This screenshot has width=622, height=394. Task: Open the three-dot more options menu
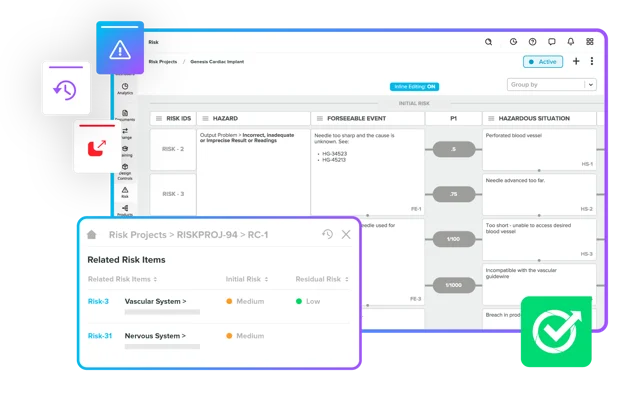[x=592, y=61]
